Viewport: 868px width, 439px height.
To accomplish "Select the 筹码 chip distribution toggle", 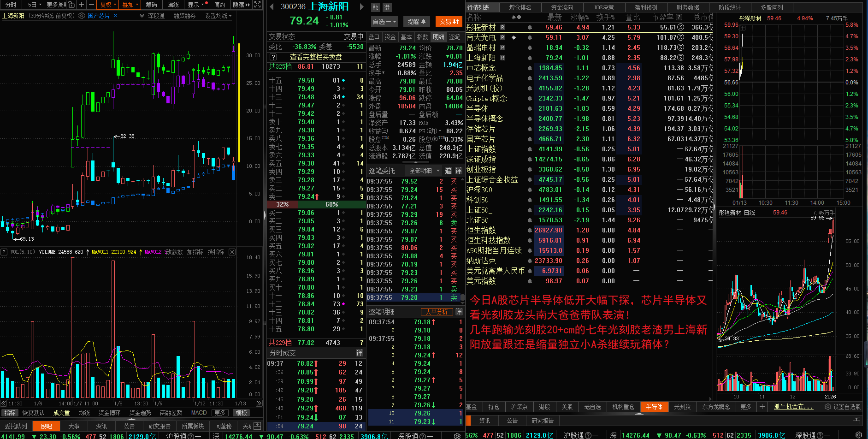I will [151, 5].
